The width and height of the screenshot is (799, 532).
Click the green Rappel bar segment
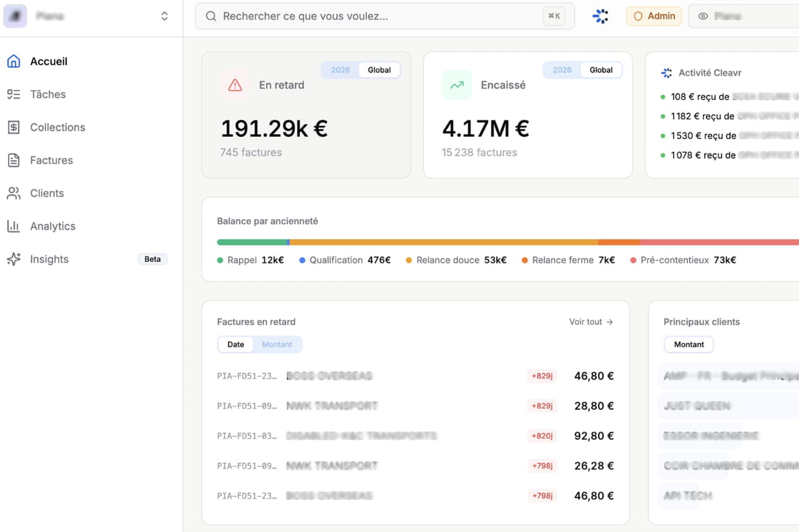(252, 242)
